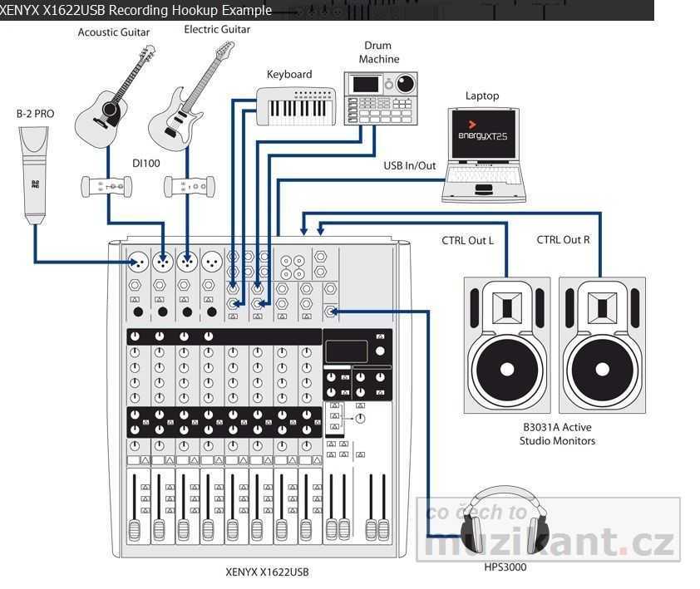
Task: Click the laptop screen showing energyXT2.5
Action: [x=484, y=134]
